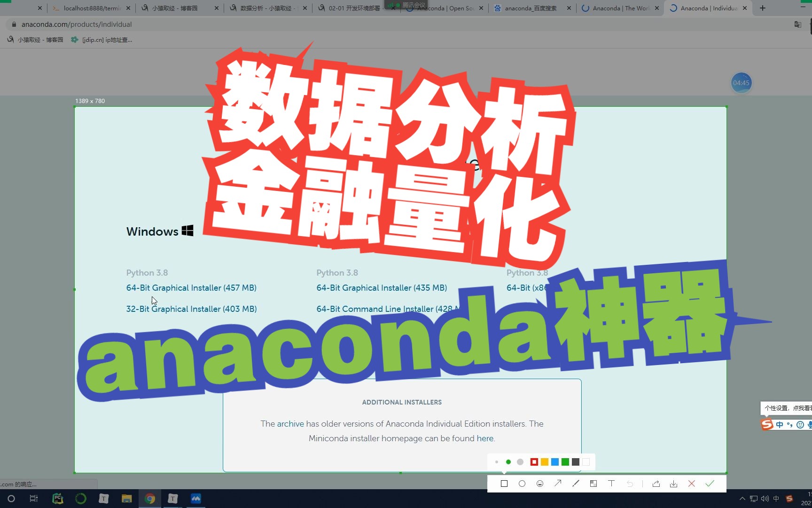Switch to localhost:8888 terminal tab

tap(92, 8)
